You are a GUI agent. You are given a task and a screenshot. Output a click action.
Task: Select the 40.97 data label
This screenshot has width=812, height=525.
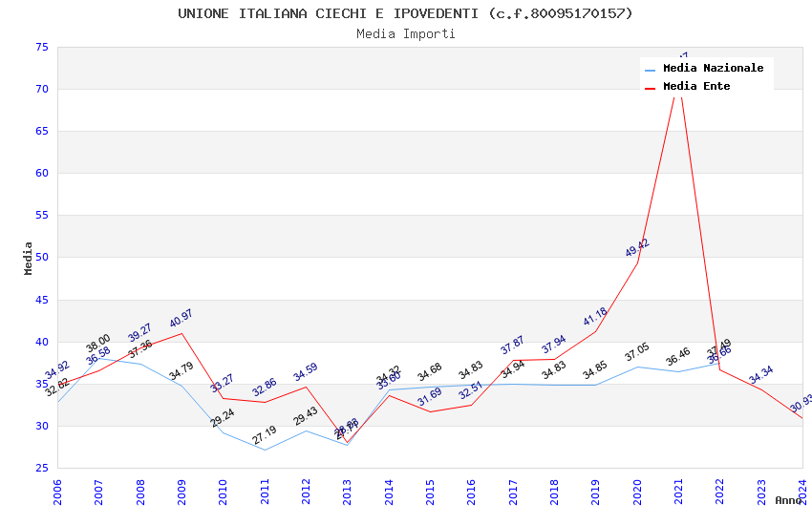181,318
